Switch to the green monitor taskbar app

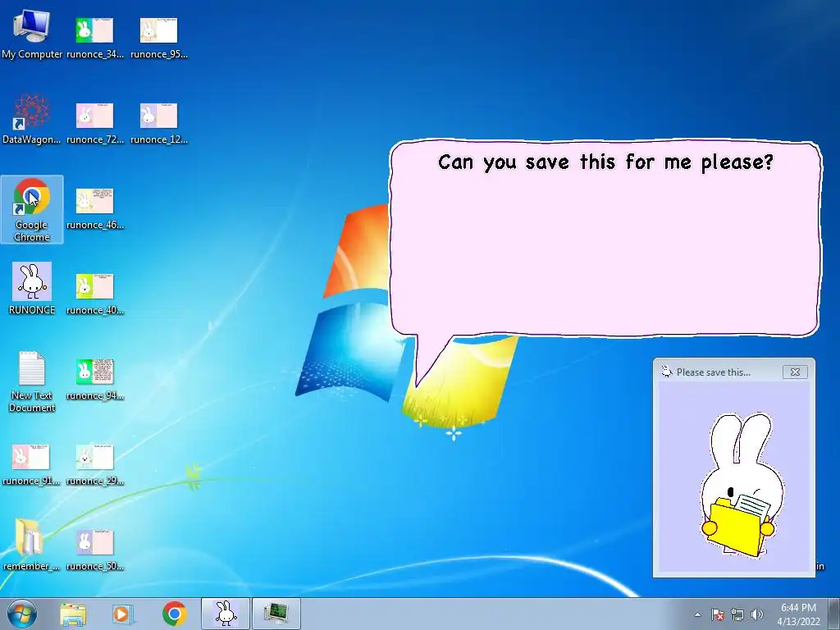tap(276, 614)
